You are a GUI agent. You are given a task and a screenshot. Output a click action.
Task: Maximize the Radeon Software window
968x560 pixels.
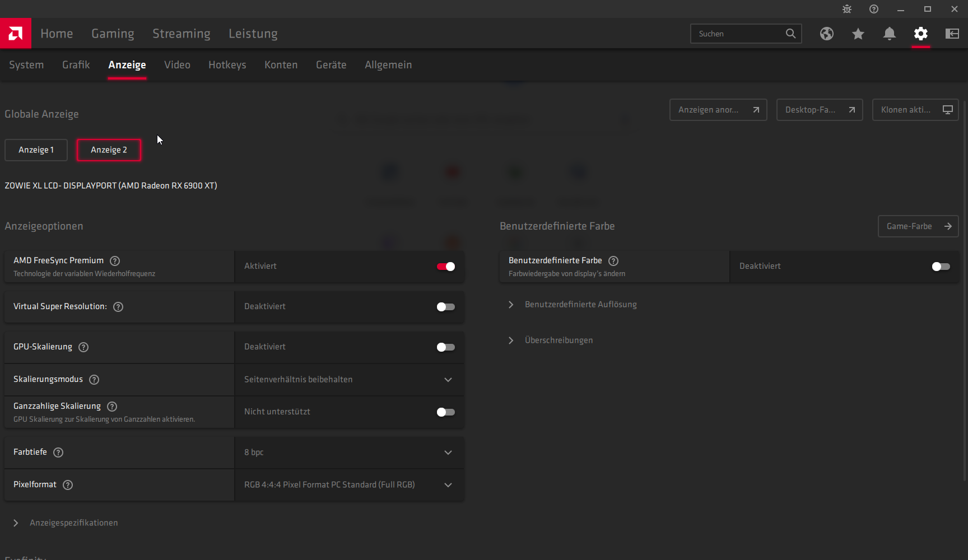pos(928,9)
